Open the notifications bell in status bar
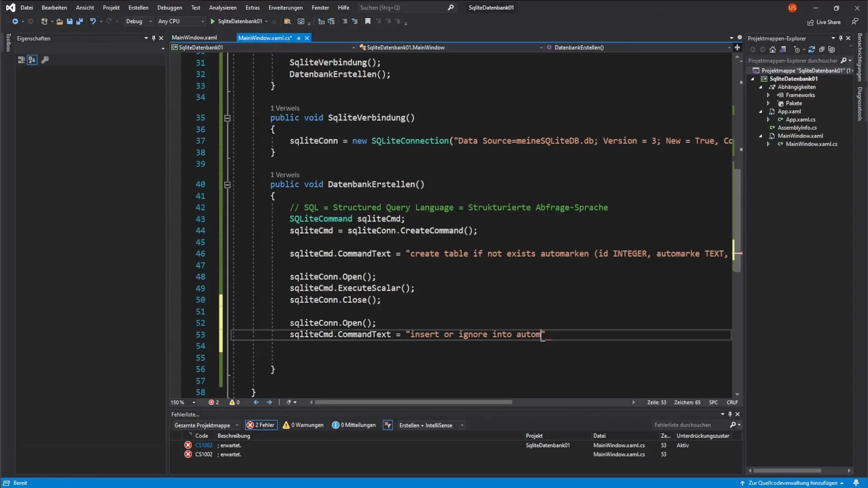The height and width of the screenshot is (488, 868). [856, 483]
